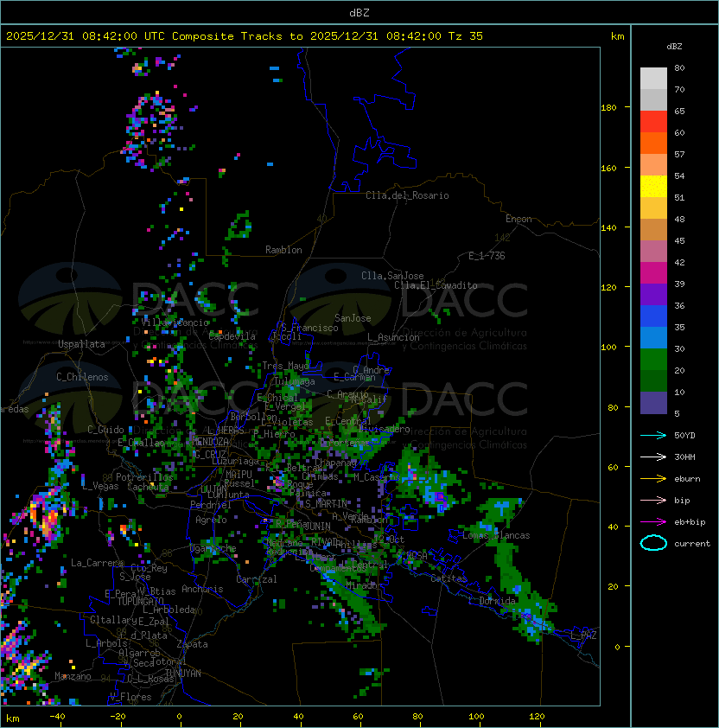Pick the light orange 54-57 dBZ swatch
The height and width of the screenshot is (728, 719).
653,165
